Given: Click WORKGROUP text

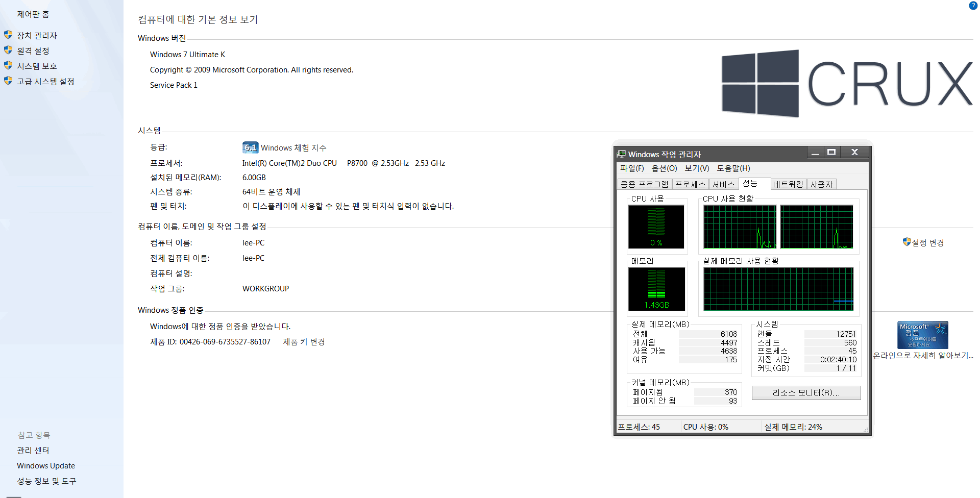Looking at the screenshot, I should 265,289.
